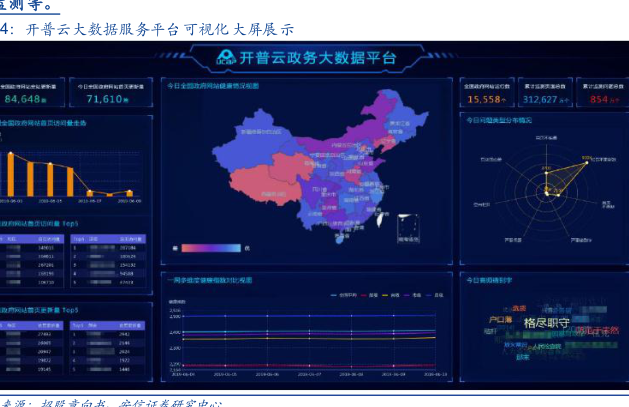Viewport: 629px width, 407px height.
Task: Click the 开普云政务大数据平台 header title
Action: 317,59
